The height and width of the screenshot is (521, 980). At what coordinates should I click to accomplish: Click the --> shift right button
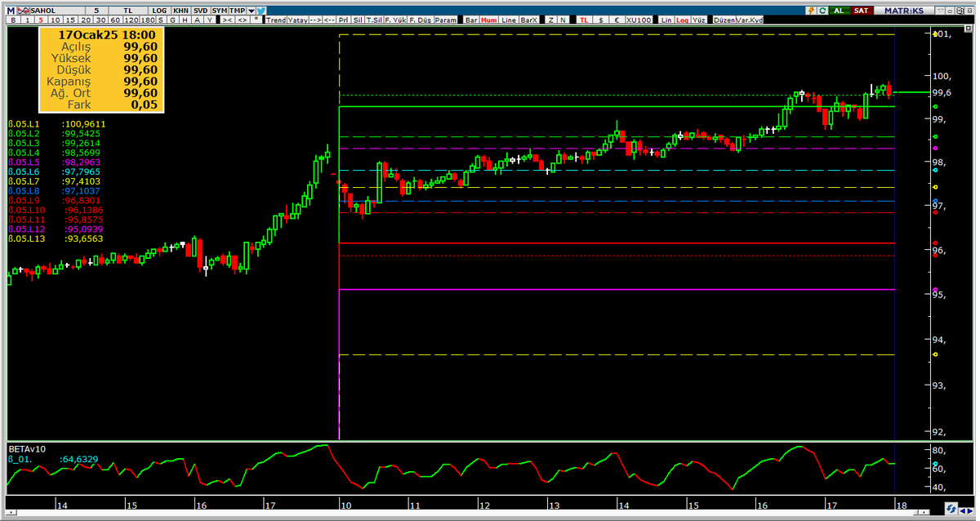click(315, 20)
